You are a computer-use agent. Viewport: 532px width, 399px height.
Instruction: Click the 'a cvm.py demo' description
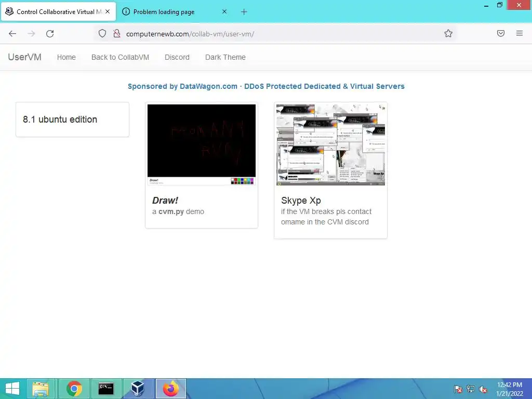178,212
